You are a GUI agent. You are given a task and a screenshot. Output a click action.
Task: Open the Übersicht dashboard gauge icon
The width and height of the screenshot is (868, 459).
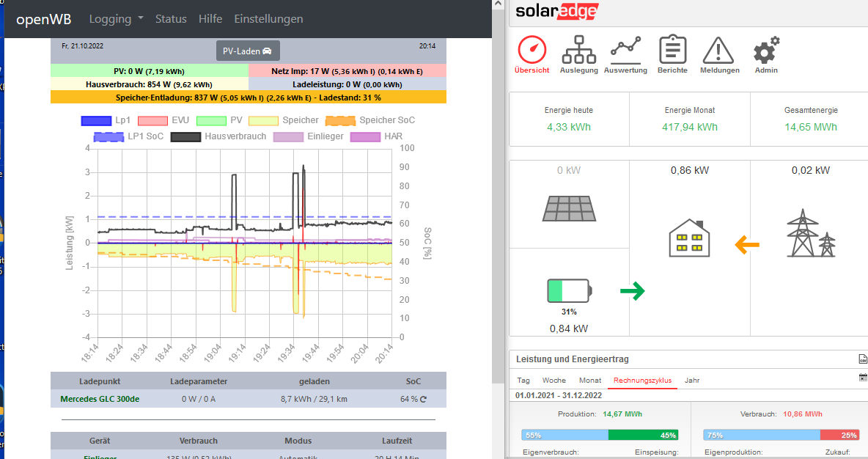coord(532,51)
